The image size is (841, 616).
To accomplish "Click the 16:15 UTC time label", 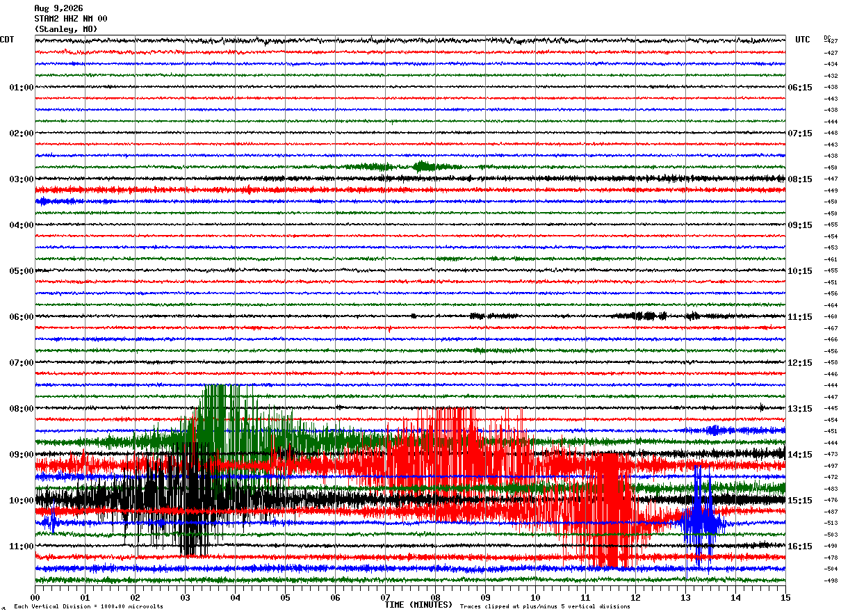I will 800,546.
